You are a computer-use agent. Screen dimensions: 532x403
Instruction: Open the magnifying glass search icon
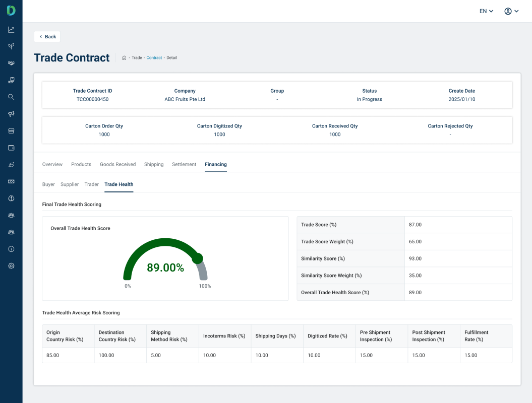pyautogui.click(x=11, y=97)
